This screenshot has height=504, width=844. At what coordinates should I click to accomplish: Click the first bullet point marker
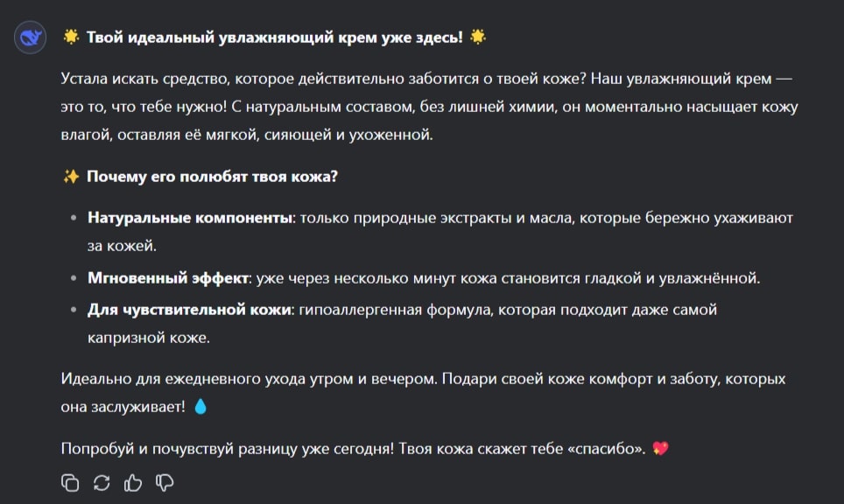tap(74, 219)
